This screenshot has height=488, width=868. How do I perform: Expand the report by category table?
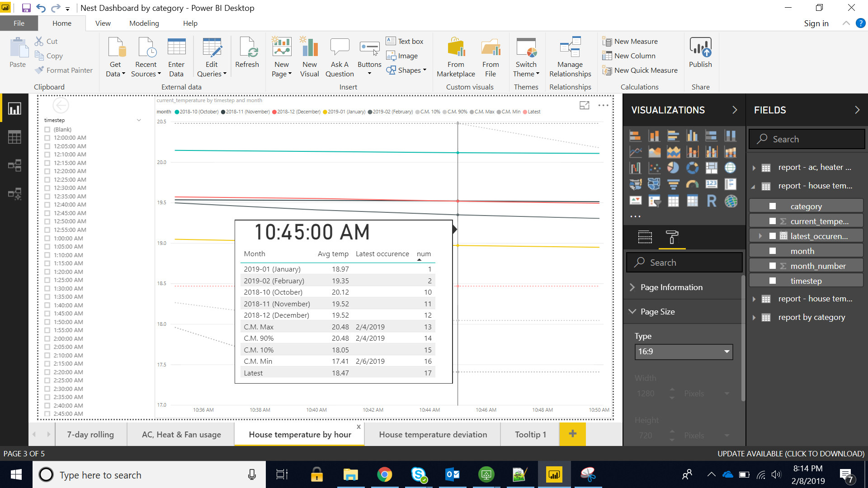click(754, 318)
